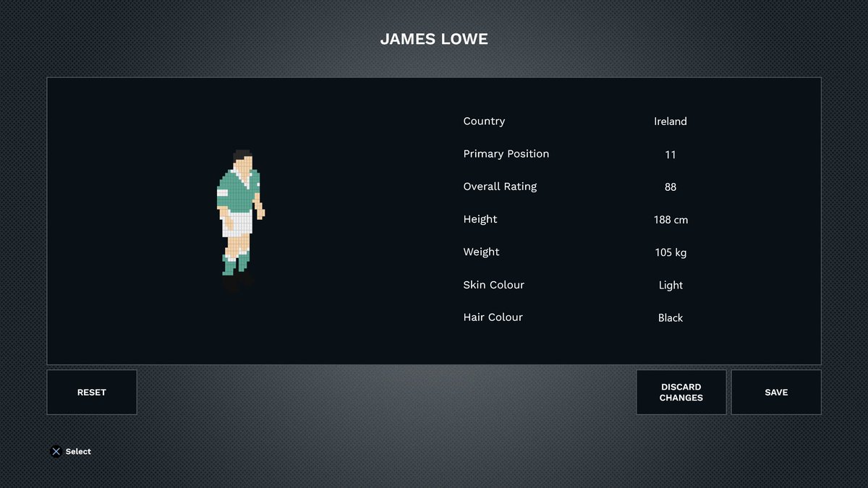Select the Overall Rating value 88

670,187
